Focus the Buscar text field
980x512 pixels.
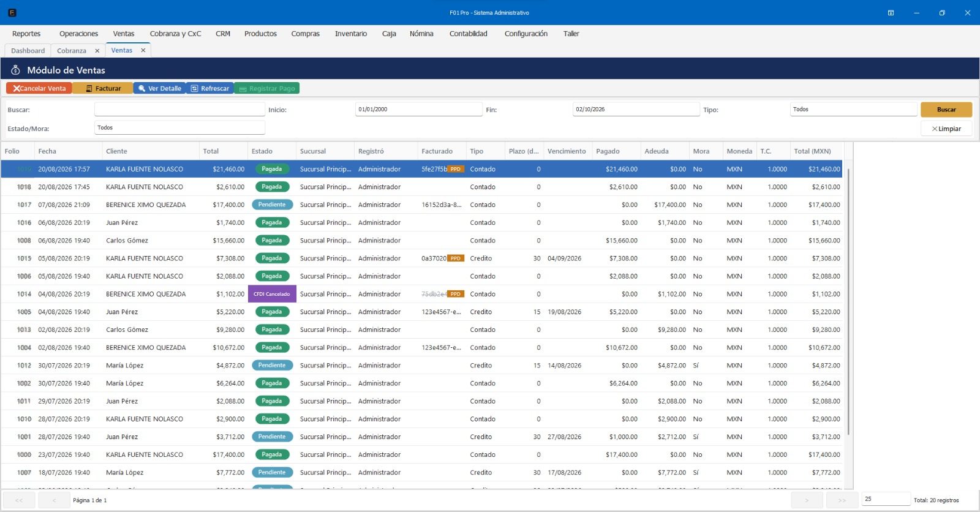[x=179, y=110]
